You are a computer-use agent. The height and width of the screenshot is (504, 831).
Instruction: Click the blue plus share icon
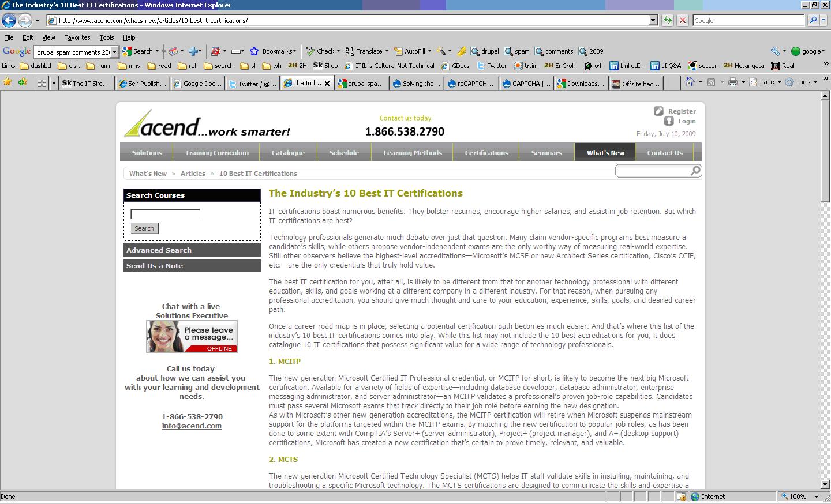[194, 51]
